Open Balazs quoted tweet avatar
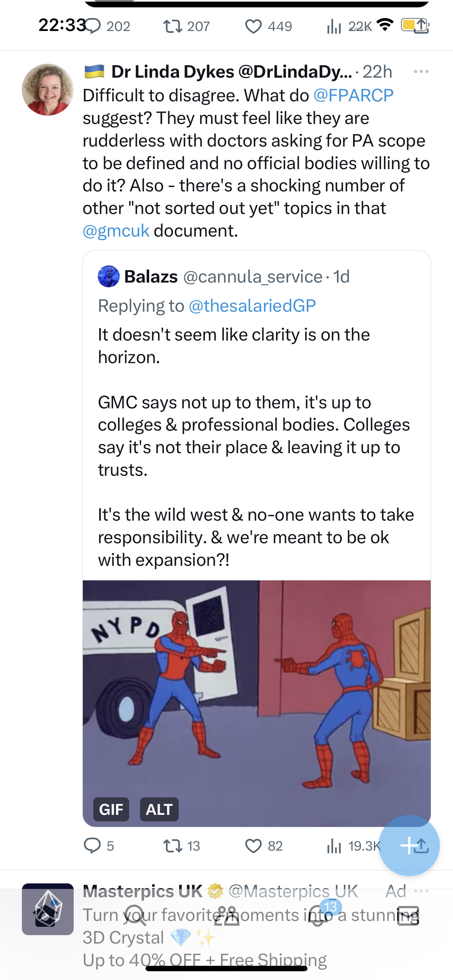This screenshot has height=980, width=453. tap(108, 276)
